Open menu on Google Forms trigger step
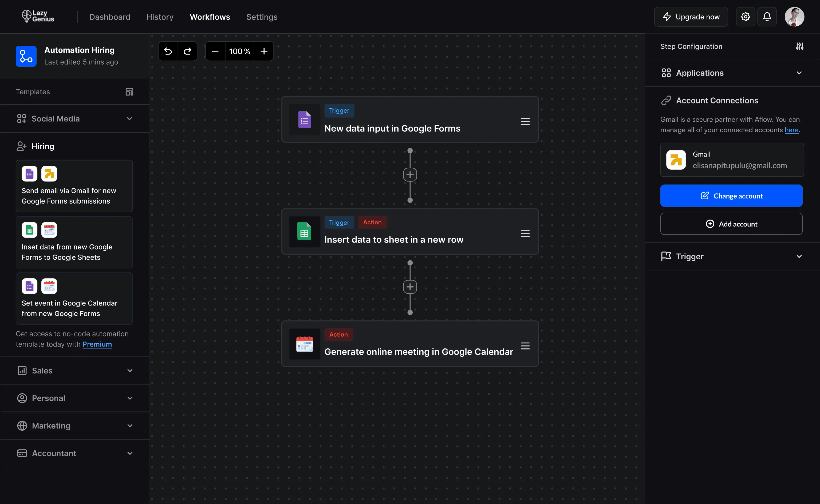Screen dimensions: 820x504 coord(525,121)
